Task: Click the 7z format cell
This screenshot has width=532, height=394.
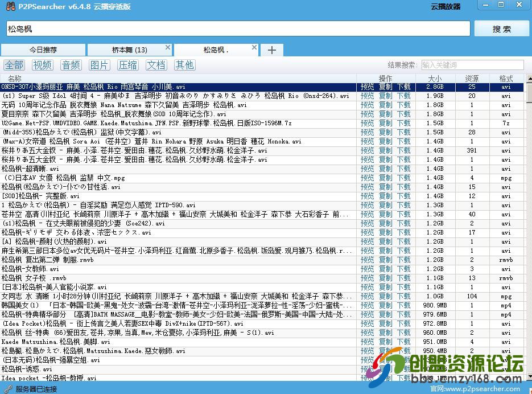Action: click(x=506, y=124)
